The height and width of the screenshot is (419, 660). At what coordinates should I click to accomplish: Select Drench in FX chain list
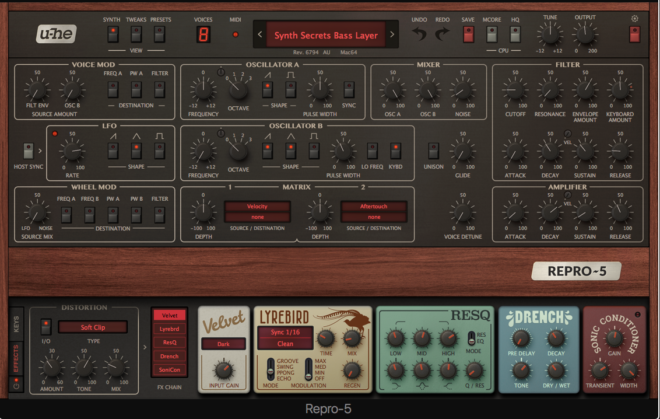click(x=170, y=356)
